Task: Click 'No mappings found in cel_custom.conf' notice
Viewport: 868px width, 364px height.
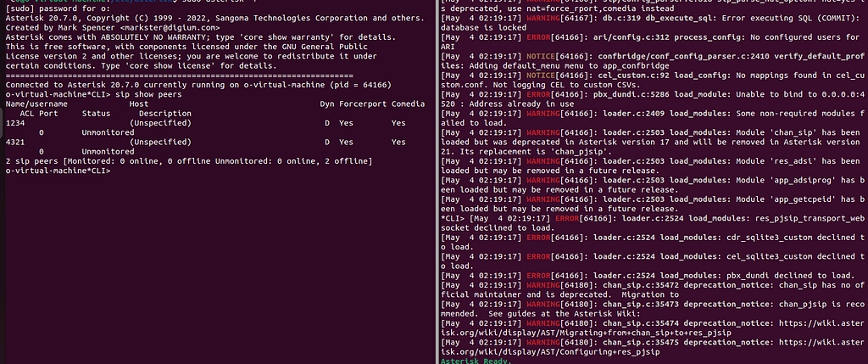Action: pos(654,80)
